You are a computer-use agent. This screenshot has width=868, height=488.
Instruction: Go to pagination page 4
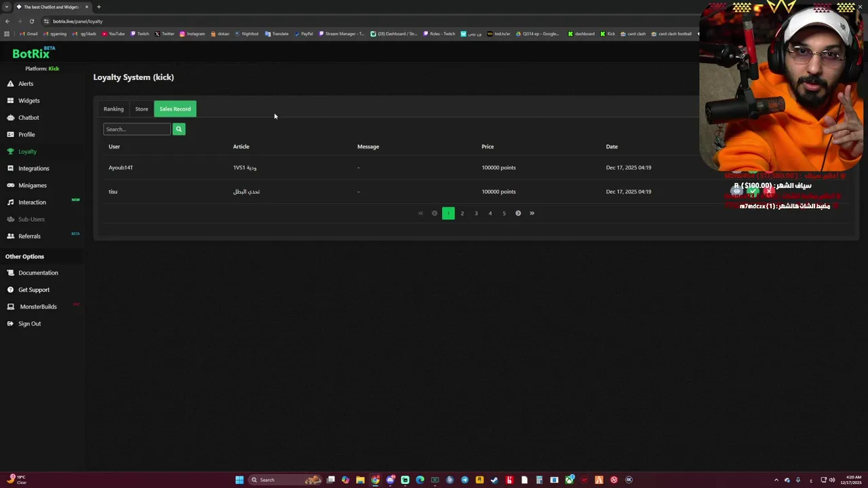tap(490, 213)
